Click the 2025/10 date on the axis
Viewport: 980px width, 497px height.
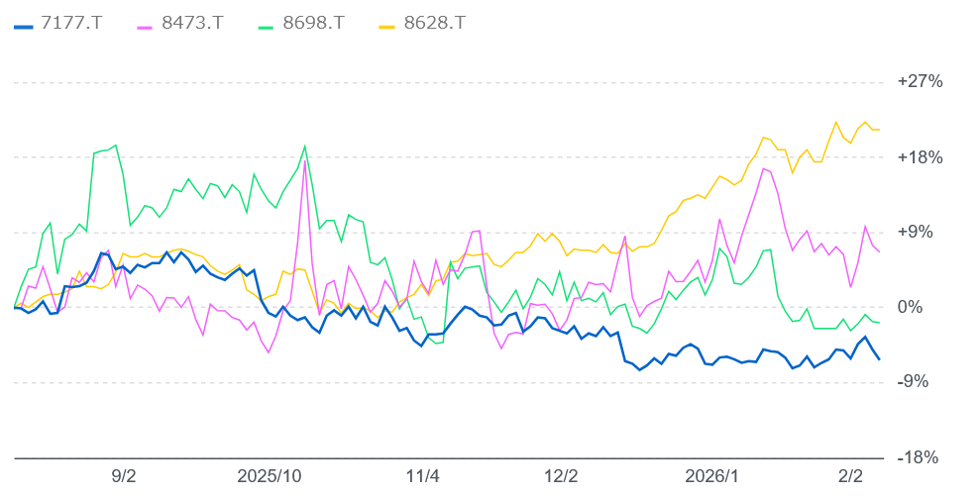270,476
